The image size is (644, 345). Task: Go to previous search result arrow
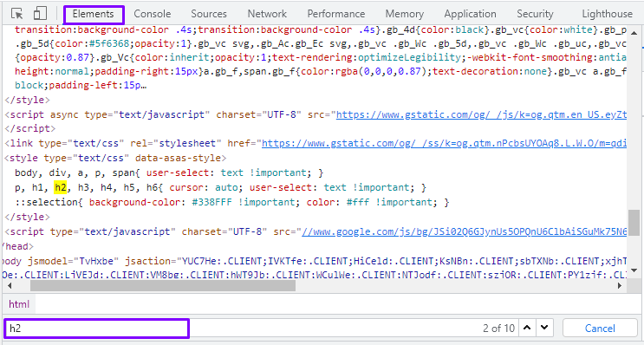pos(527,328)
